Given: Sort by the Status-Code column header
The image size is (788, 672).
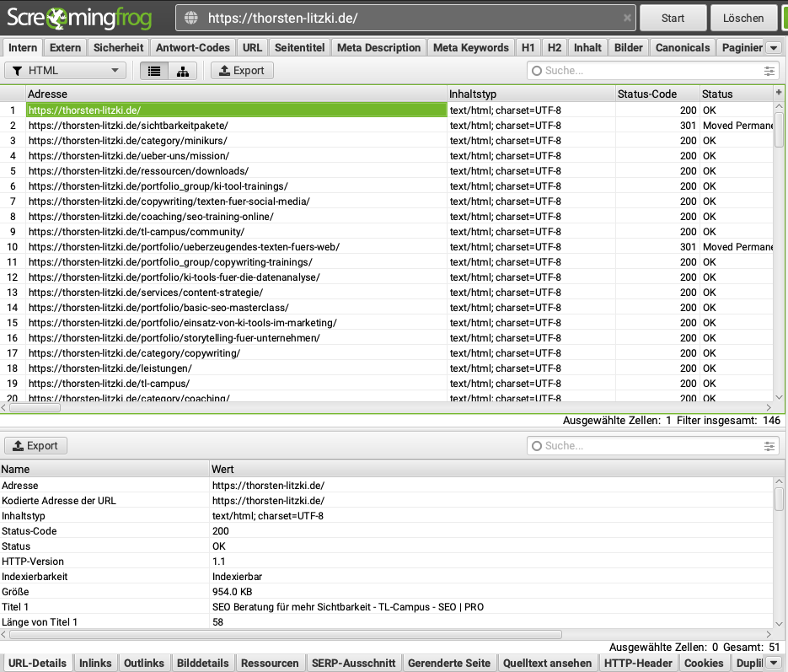Looking at the screenshot, I should click(658, 94).
